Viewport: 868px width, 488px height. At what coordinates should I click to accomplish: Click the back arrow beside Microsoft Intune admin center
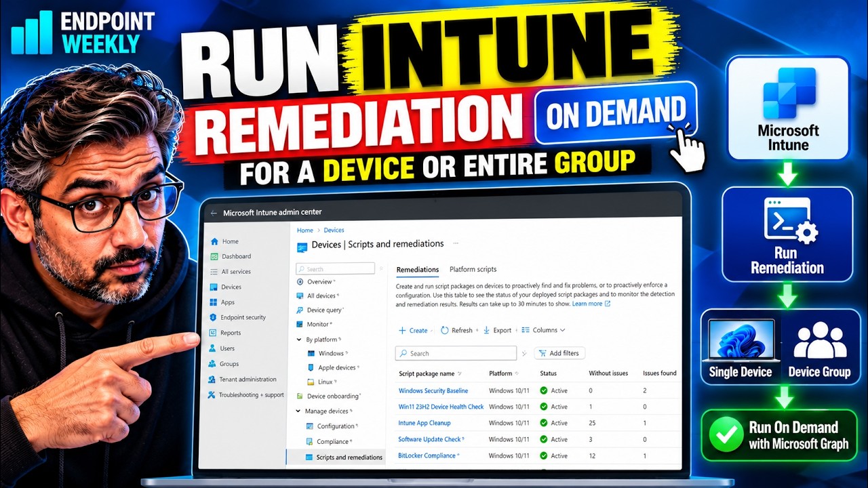coord(214,213)
